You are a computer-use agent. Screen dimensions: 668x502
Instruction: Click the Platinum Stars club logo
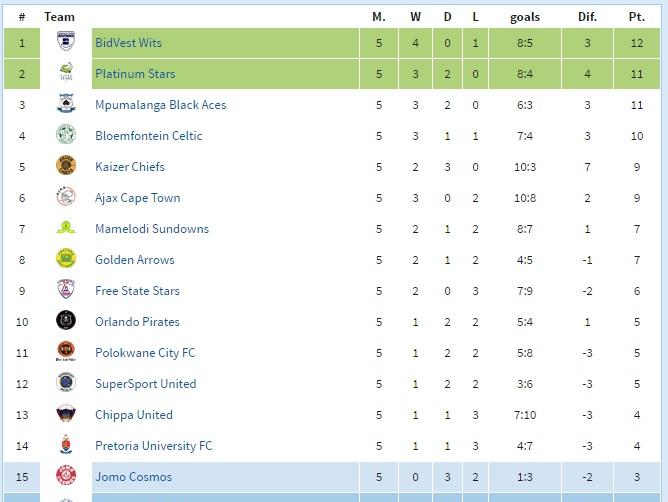(66, 72)
